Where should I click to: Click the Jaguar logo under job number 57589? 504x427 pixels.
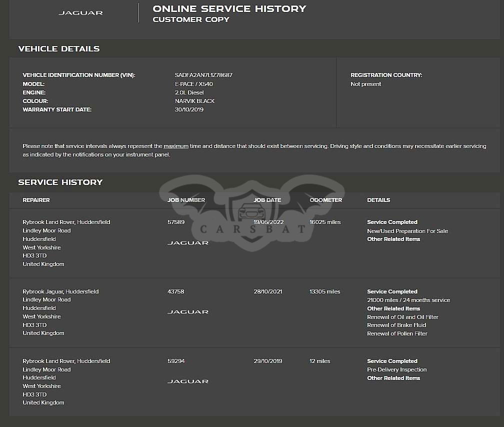pos(187,243)
